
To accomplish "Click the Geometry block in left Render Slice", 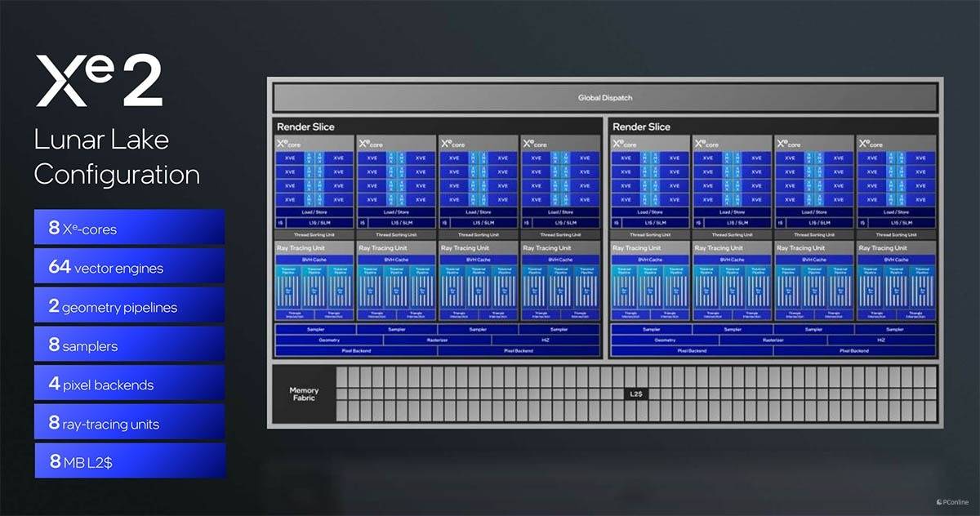I will coord(329,340).
